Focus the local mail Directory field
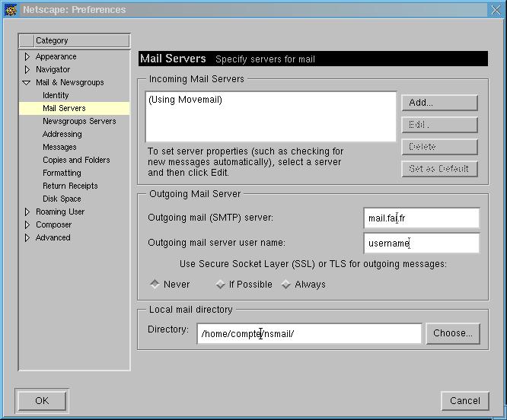 [309, 333]
